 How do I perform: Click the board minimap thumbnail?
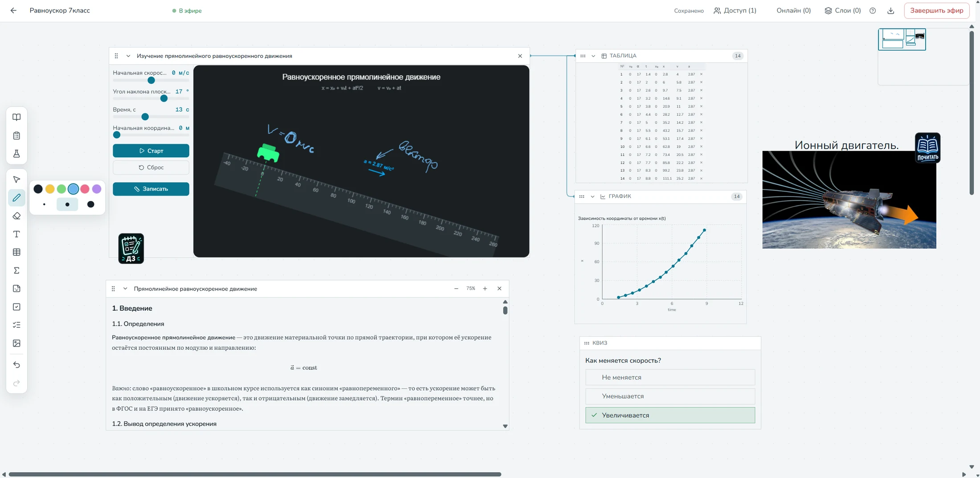(x=902, y=39)
